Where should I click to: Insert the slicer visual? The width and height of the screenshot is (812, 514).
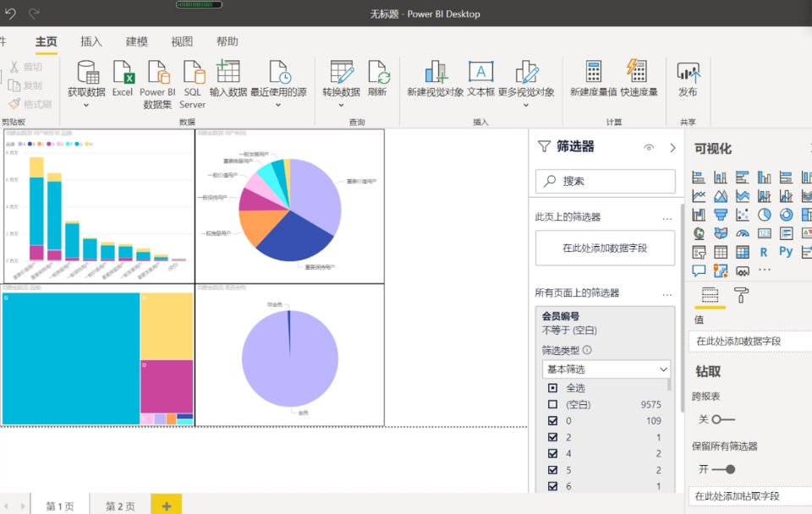(698, 252)
